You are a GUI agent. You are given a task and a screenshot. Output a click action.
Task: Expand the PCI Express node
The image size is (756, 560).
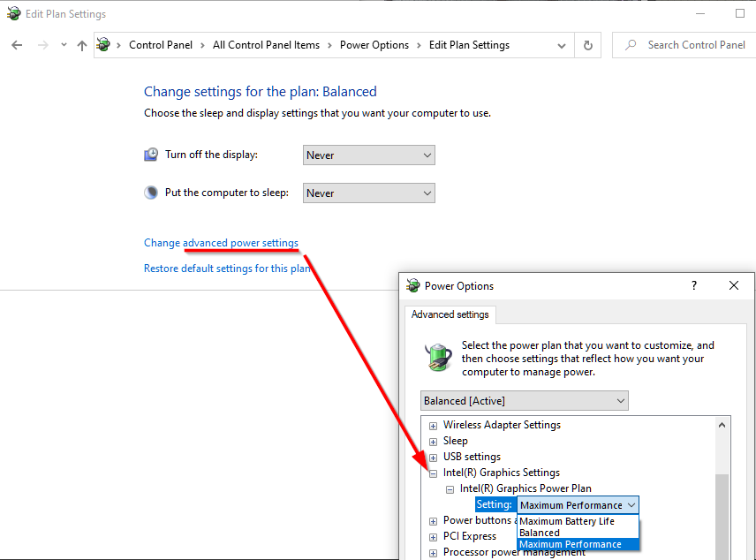pyautogui.click(x=433, y=537)
